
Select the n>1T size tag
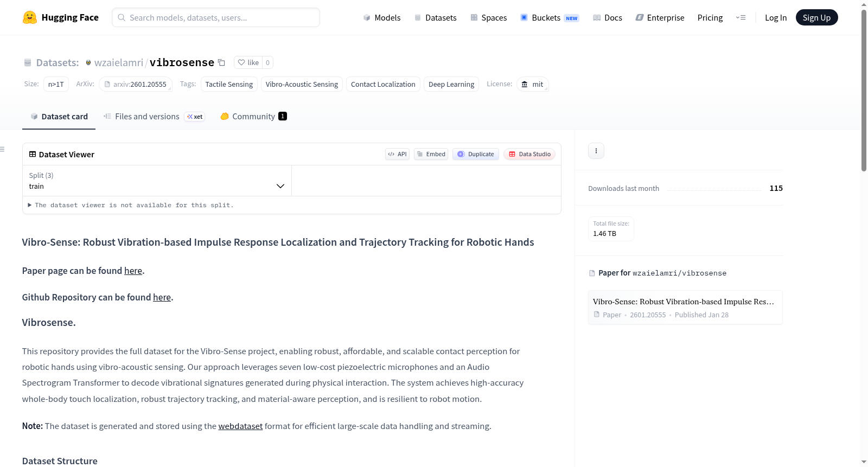tap(56, 84)
